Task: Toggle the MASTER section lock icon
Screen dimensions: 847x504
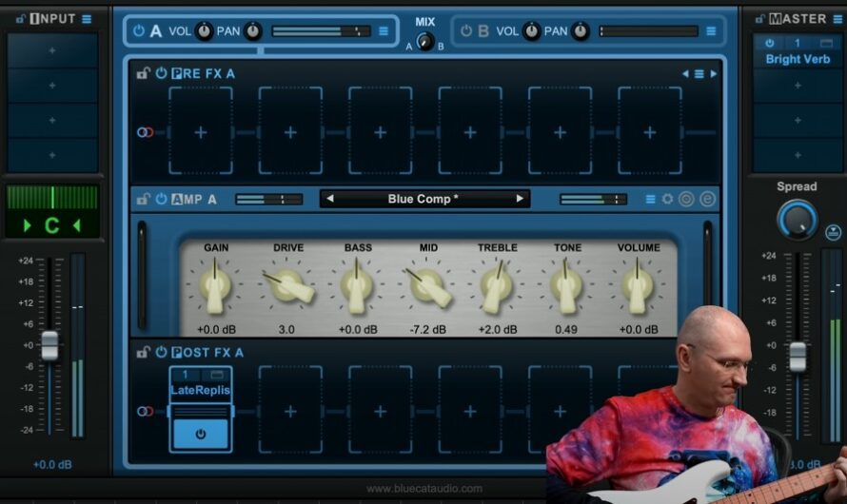Action: pyautogui.click(x=759, y=19)
